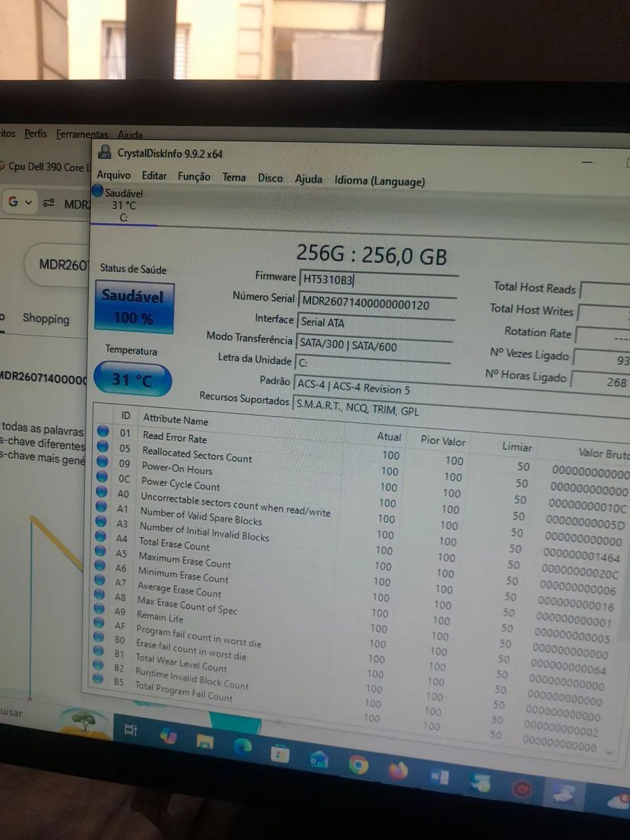Open Google Chrome from the taskbar
This screenshot has width=630, height=840.
(358, 765)
